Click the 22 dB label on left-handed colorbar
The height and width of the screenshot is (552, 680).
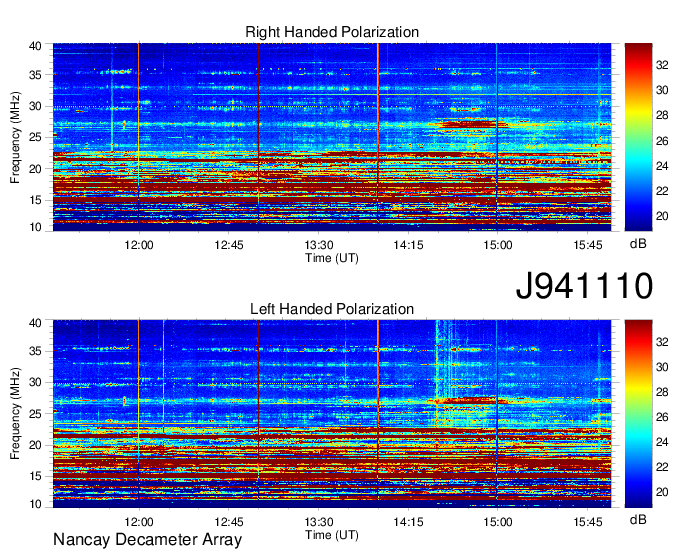[x=662, y=467]
